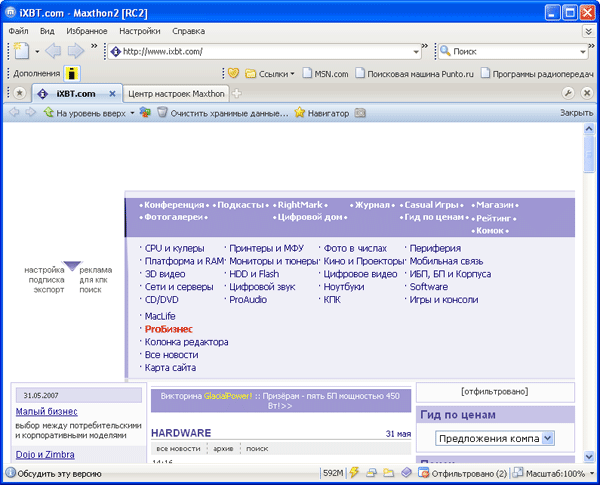Click the yellow add-on icon beside Дополнения
Viewport: 600px width, 485px height.
coord(72,73)
